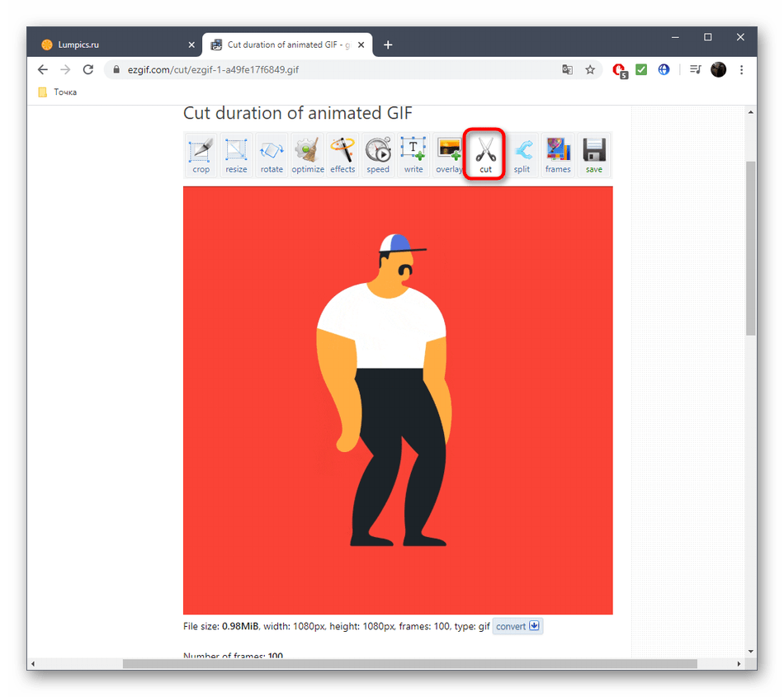Open the optimize tool
784x697 pixels.
click(307, 155)
